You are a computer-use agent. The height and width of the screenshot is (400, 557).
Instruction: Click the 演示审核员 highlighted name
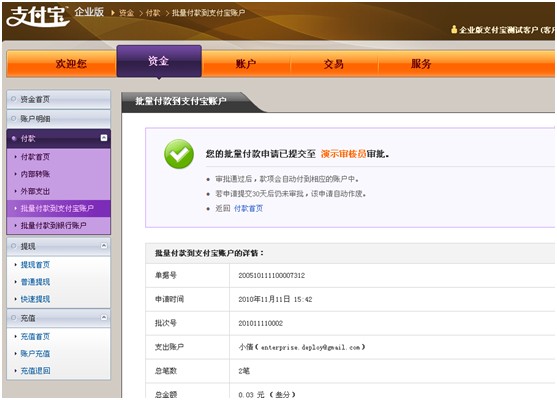(343, 154)
